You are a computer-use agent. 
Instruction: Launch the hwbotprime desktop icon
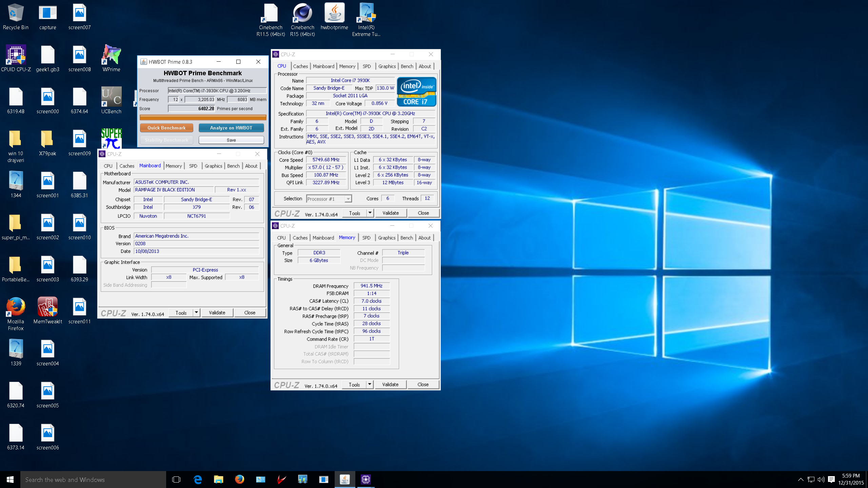334,17
